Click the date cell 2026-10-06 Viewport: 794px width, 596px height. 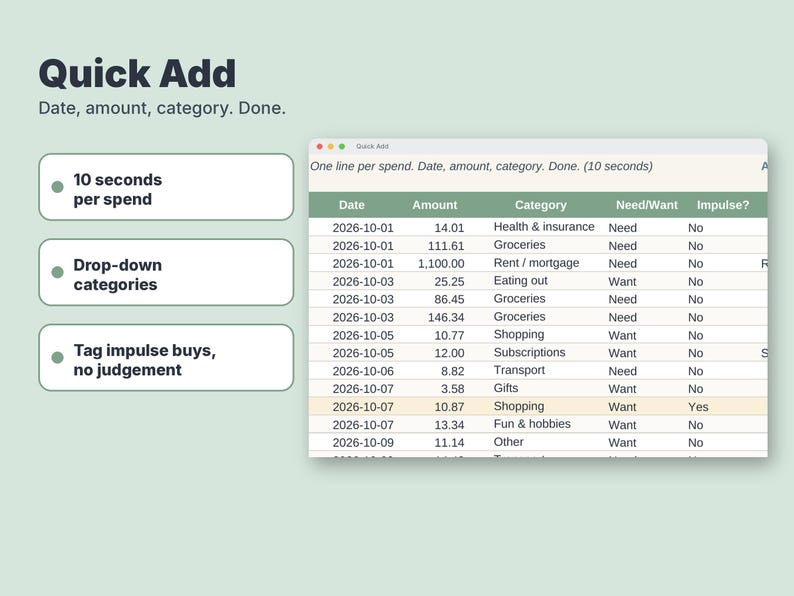(363, 371)
